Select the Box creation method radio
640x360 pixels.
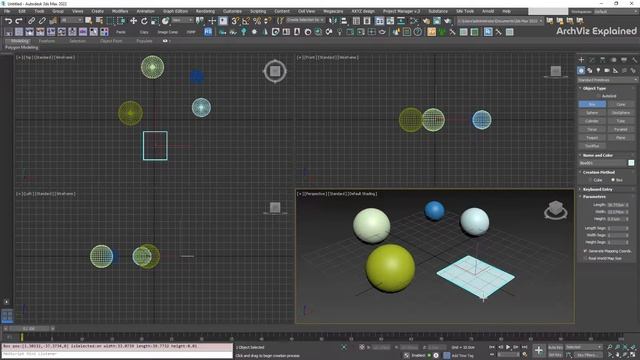613,180
